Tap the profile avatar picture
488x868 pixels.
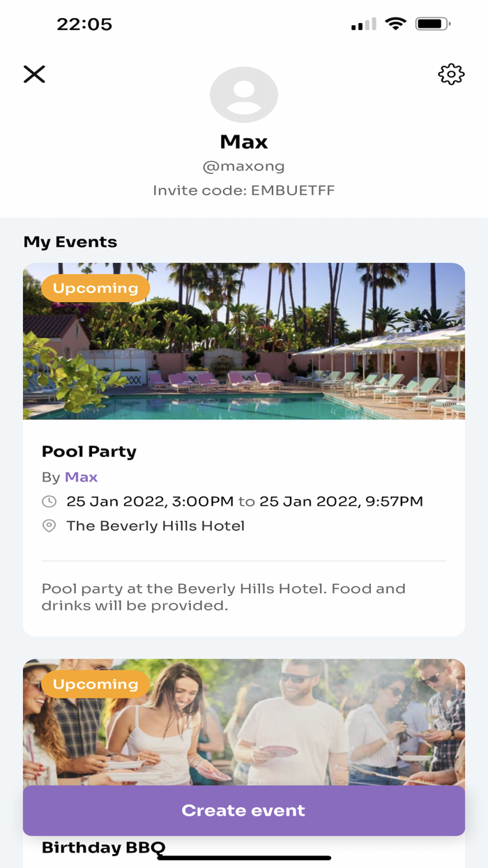[244, 94]
